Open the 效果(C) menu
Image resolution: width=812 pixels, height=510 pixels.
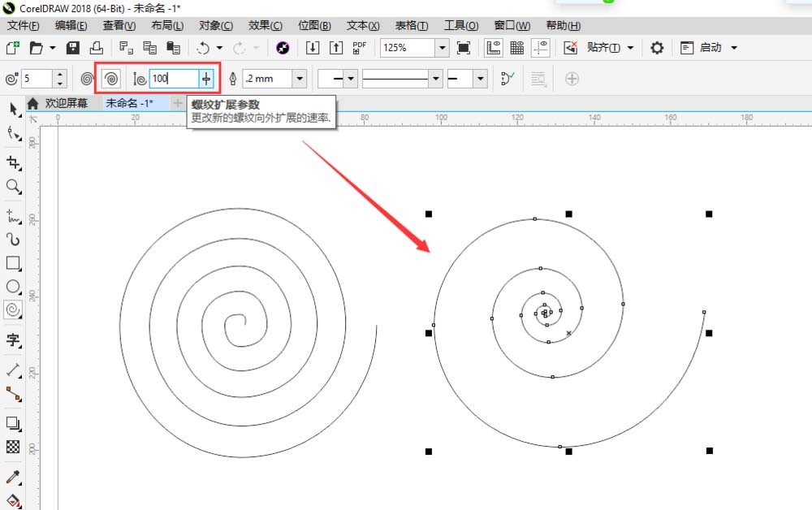pos(265,26)
